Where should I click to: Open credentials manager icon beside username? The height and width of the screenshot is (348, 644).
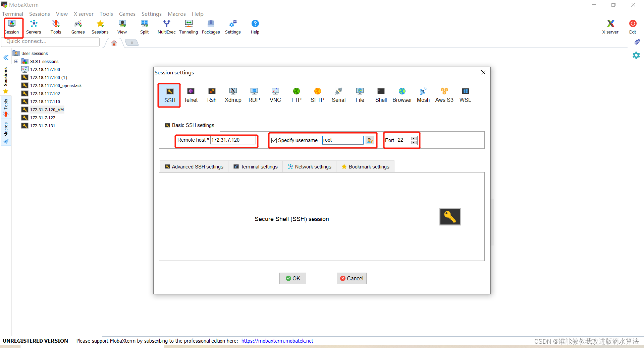coord(370,140)
